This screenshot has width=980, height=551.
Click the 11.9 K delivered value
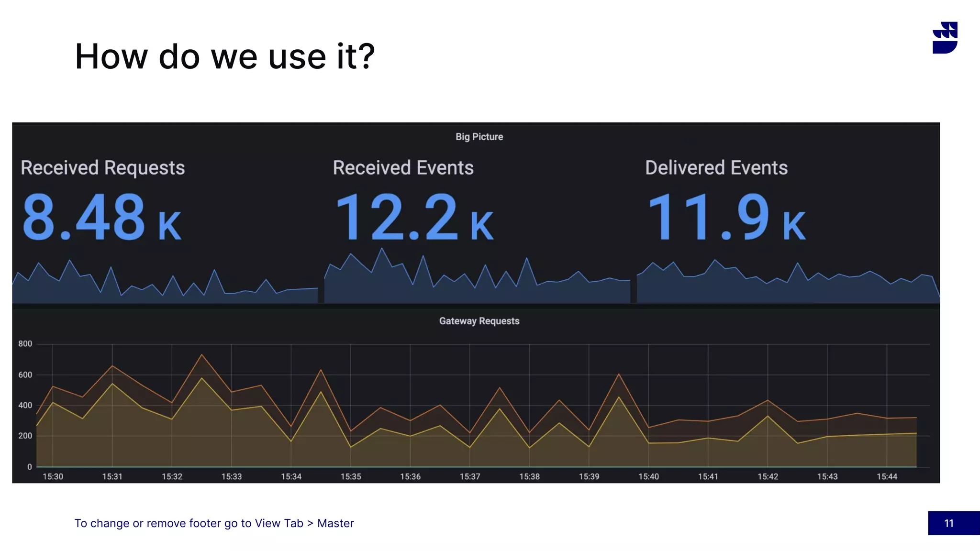click(x=726, y=218)
